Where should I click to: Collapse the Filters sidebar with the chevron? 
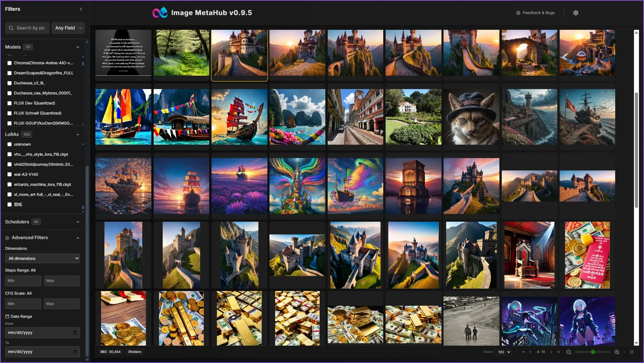(81, 9)
